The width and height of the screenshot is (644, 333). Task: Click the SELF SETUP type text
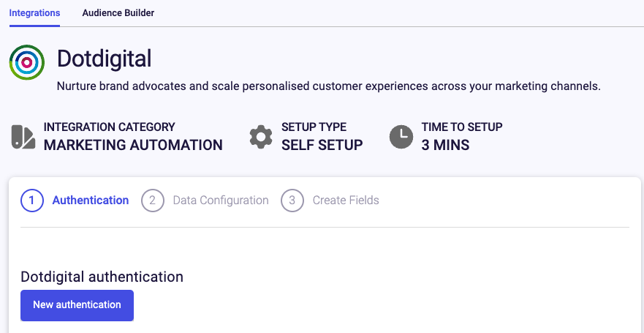(x=322, y=145)
